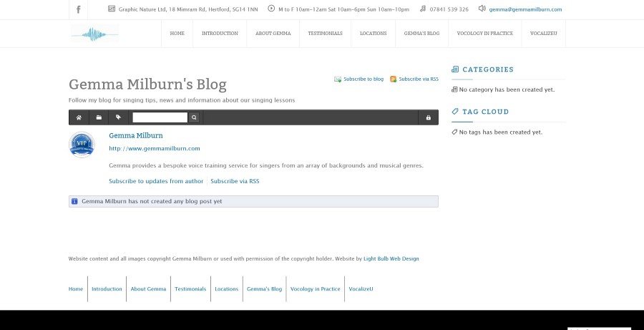Screen dimensions: 644x330
Task: Click the waveform site logo
Action: pos(94,34)
